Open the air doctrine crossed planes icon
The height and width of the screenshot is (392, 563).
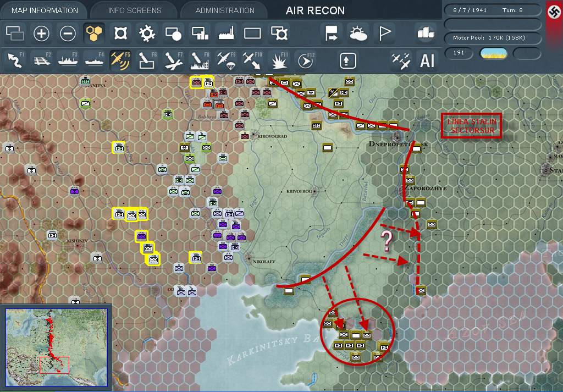coord(401,60)
